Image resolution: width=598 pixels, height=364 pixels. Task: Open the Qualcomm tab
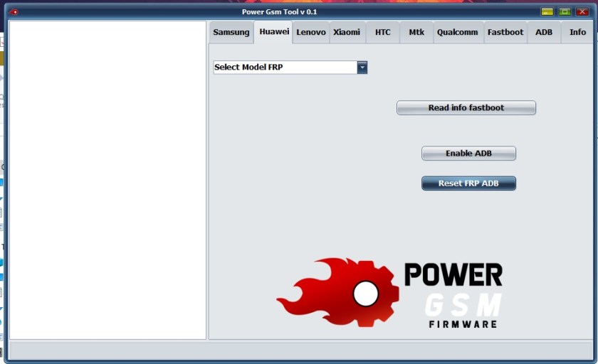(457, 33)
